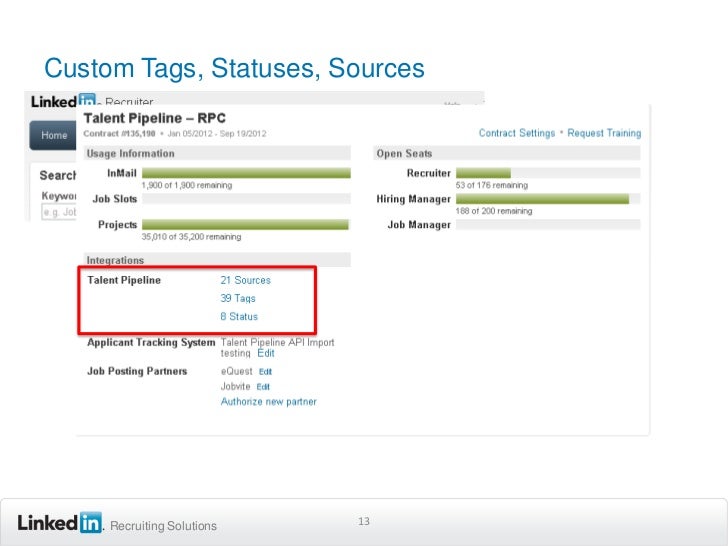
Task: Click the Hiring Manager seats bar
Action: (x=548, y=199)
